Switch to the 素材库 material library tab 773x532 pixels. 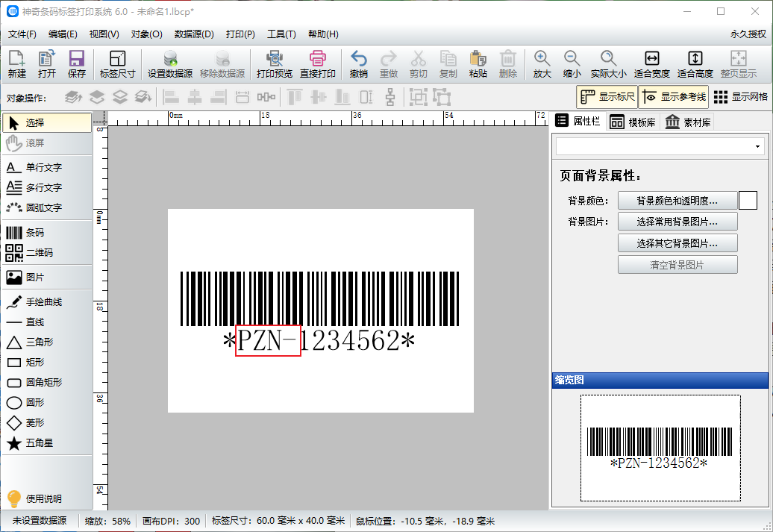tap(688, 122)
